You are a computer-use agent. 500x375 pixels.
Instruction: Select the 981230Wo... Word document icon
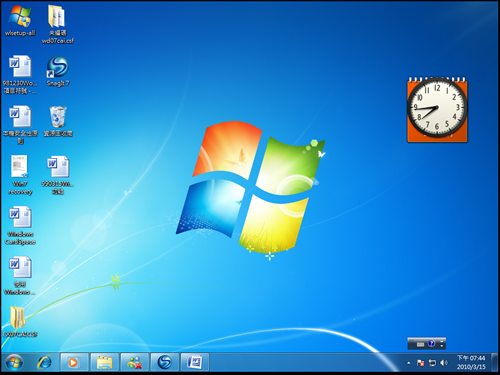pyautogui.click(x=20, y=74)
